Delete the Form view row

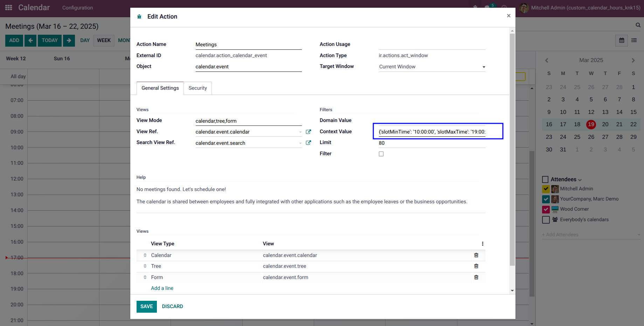476,277
